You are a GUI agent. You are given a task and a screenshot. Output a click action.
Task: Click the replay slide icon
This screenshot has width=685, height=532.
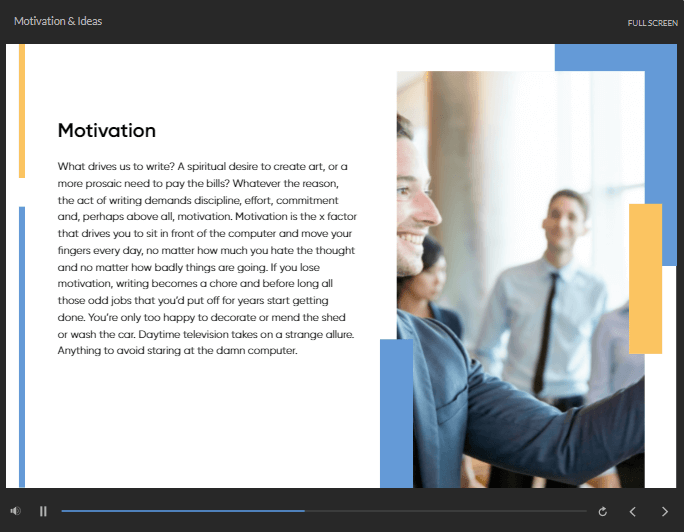click(602, 511)
